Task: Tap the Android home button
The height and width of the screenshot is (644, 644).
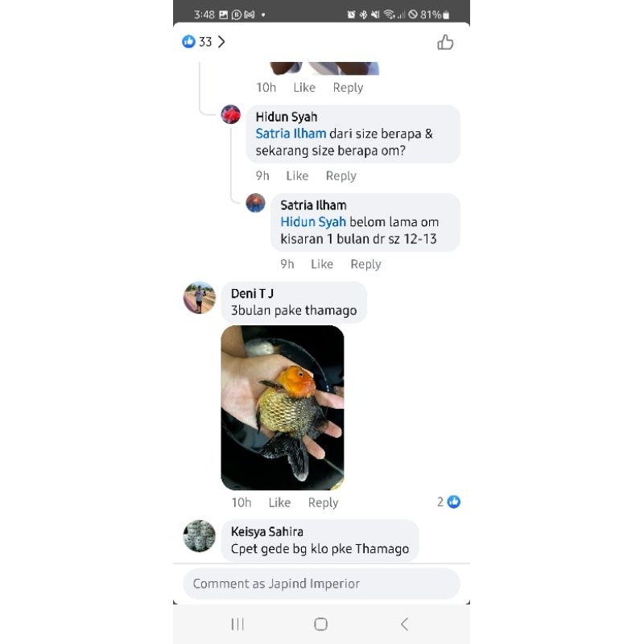Action: point(320,624)
